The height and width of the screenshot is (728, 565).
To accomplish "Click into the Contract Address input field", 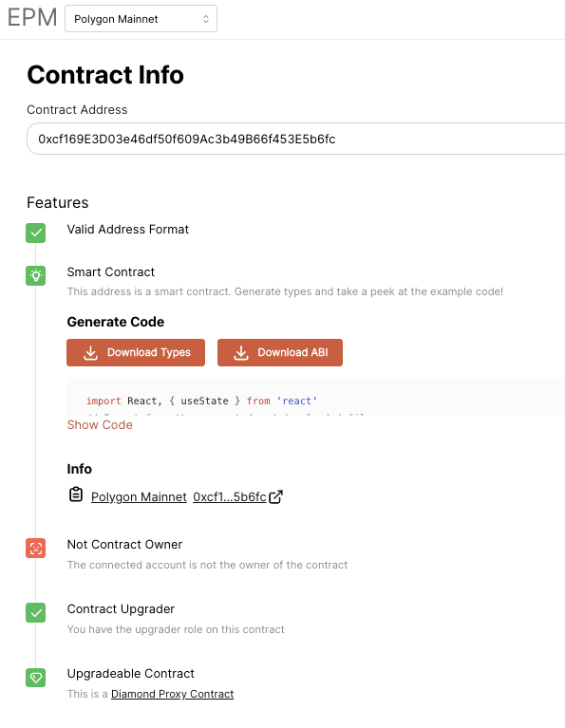I will point(296,139).
